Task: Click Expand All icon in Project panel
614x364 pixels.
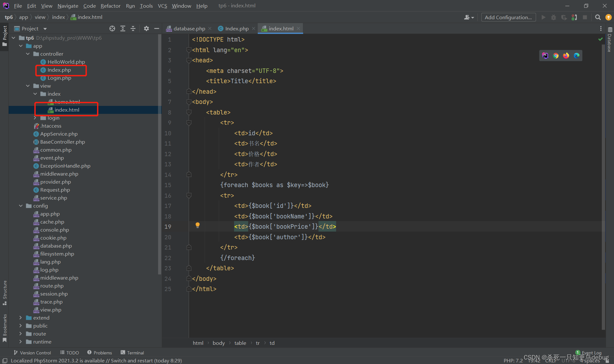Action: [x=123, y=28]
